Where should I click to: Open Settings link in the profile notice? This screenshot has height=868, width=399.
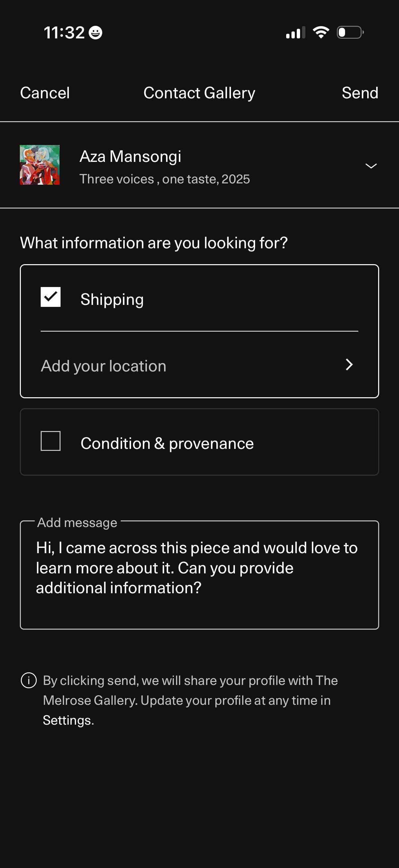[x=68, y=720]
